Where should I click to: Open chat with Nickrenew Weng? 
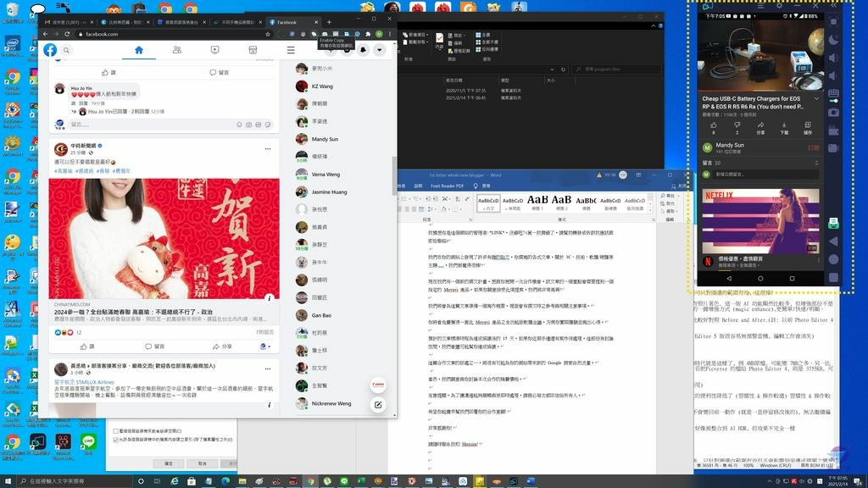coord(331,403)
